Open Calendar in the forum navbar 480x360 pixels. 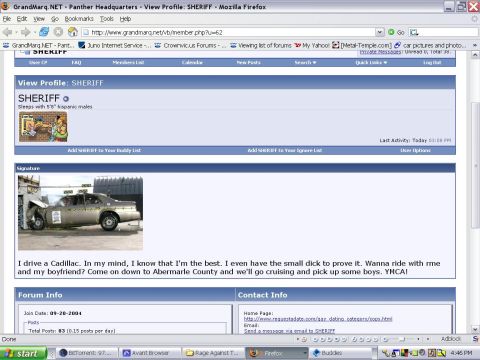point(192,62)
